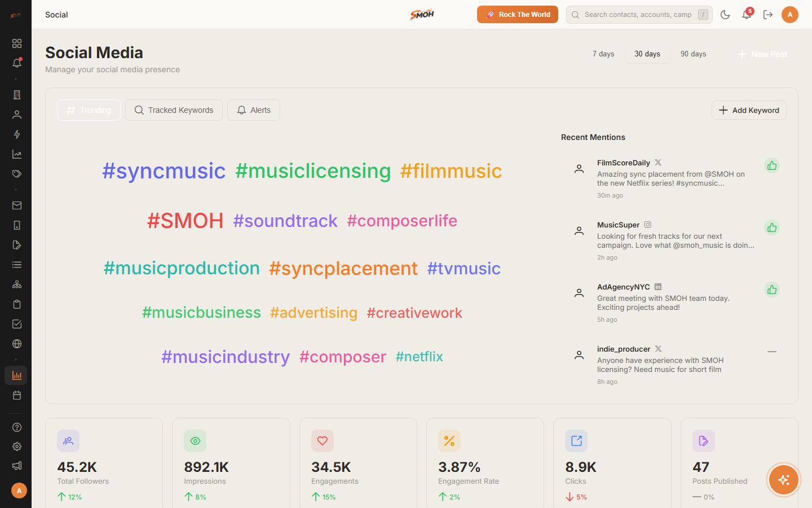Open the megaphone announcements icon
This screenshot has width=812, height=508.
17,466
